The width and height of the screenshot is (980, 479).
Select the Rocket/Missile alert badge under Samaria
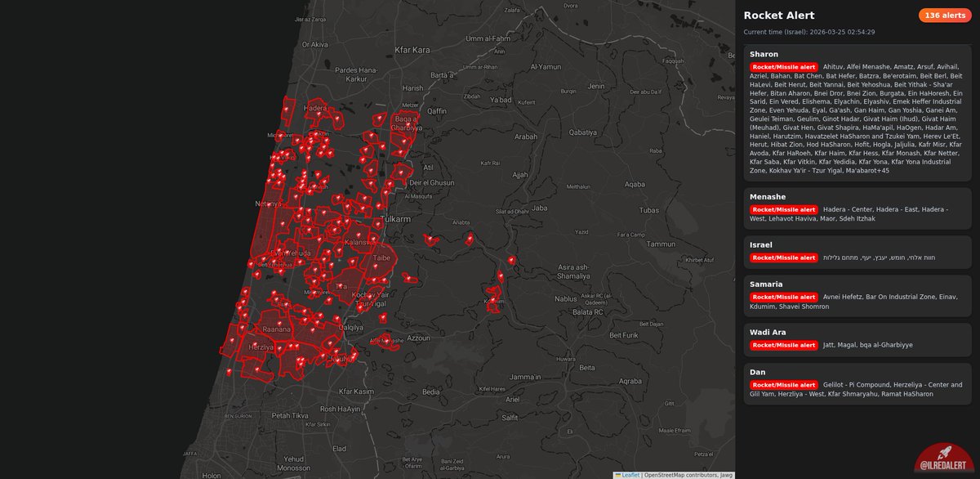tap(784, 298)
